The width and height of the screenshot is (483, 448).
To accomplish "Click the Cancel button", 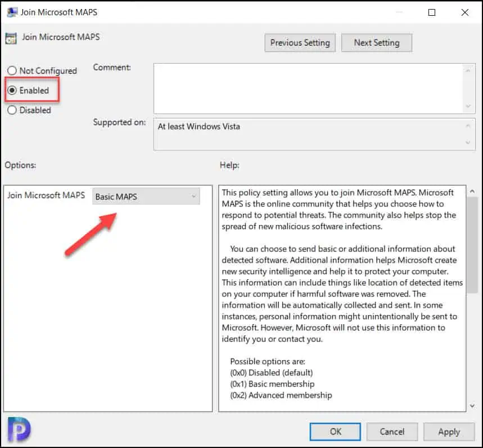I will tap(392, 431).
